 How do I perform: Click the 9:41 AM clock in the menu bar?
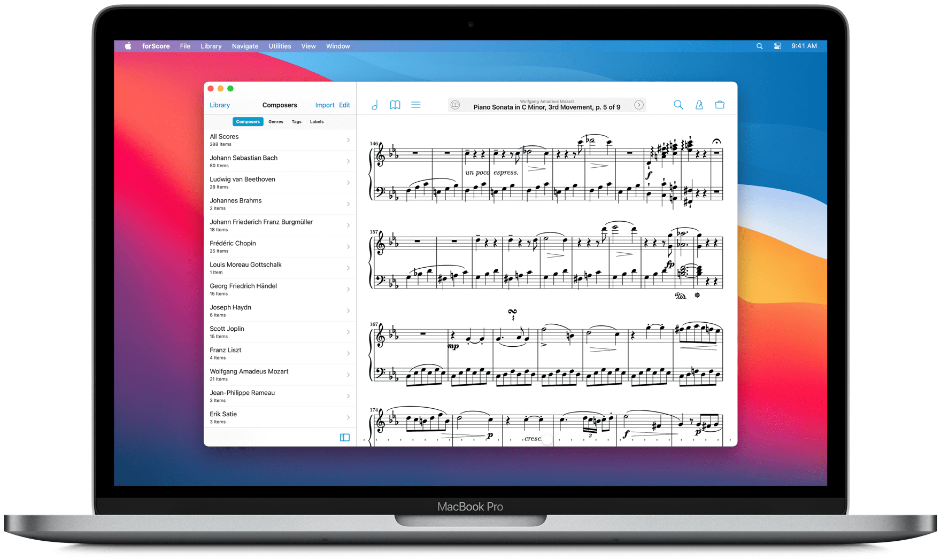pos(804,46)
